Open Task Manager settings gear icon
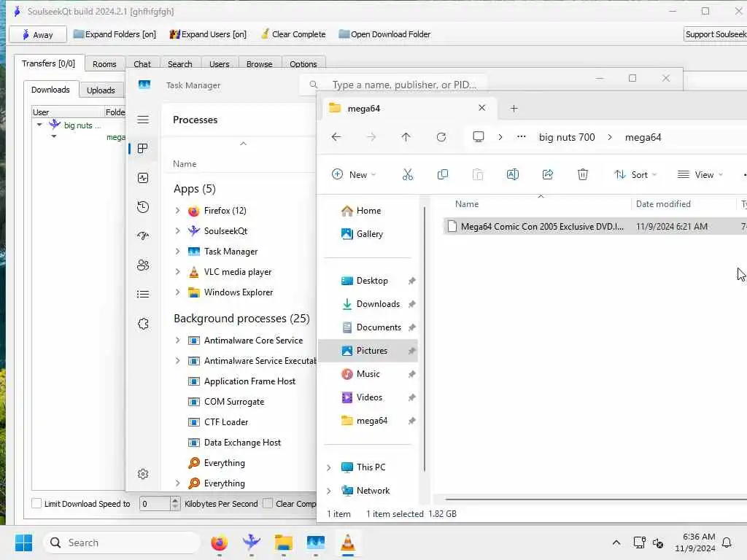The width and height of the screenshot is (747, 560). pyautogui.click(x=143, y=474)
